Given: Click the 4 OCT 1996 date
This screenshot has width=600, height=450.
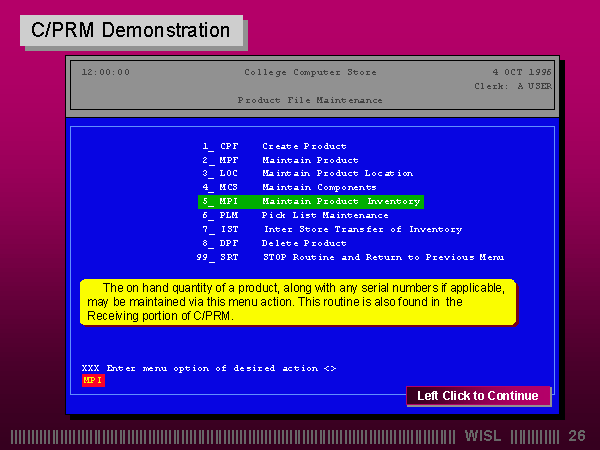Looking at the screenshot, I should (521, 72).
